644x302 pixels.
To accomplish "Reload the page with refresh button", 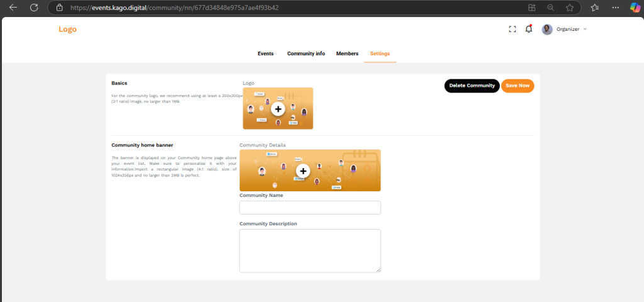I will coord(34,8).
